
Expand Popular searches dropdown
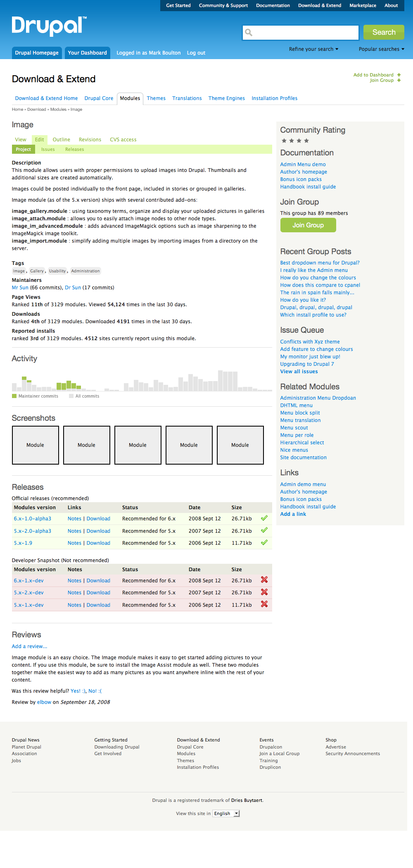381,49
